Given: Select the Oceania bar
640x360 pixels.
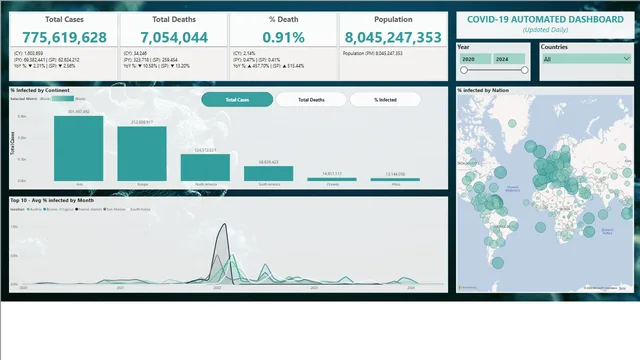Looking at the screenshot, I should [x=332, y=179].
